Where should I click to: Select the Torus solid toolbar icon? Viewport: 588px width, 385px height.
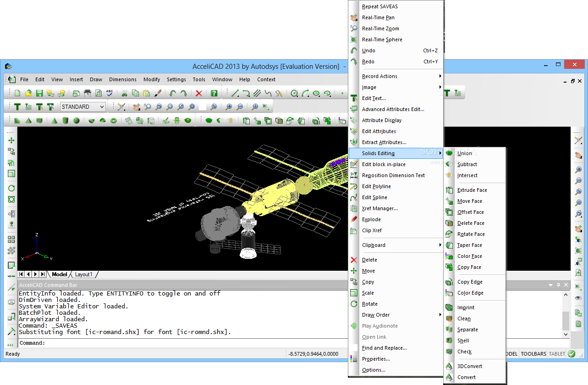[114, 121]
